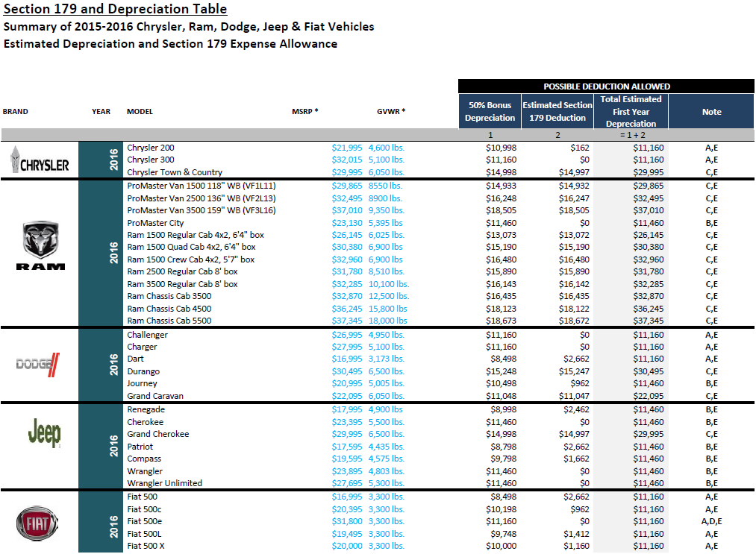This screenshot has width=756, height=554.
Task: Select the 'Fiat 500L' model cell
Action: tap(144, 534)
